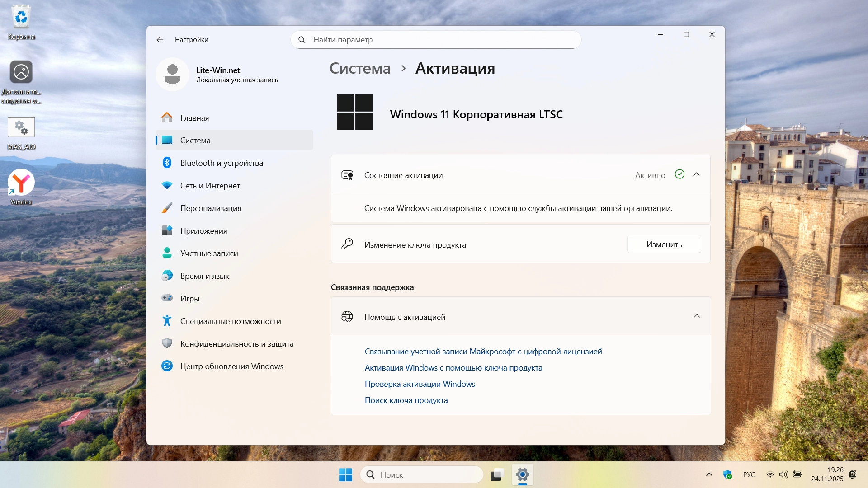Open Персонализация settings page
The image size is (868, 488).
[210, 208]
